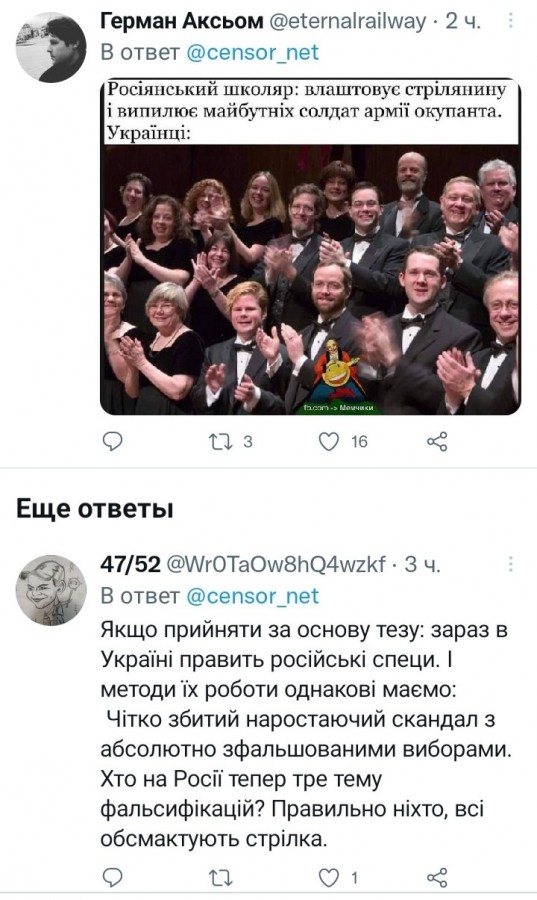Open more options for 47/52 tweet
The image size is (537, 900).
[x=511, y=564]
